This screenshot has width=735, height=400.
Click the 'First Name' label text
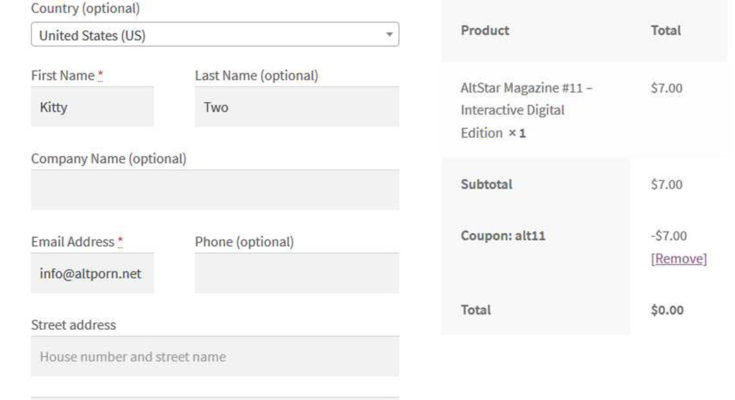coord(63,76)
